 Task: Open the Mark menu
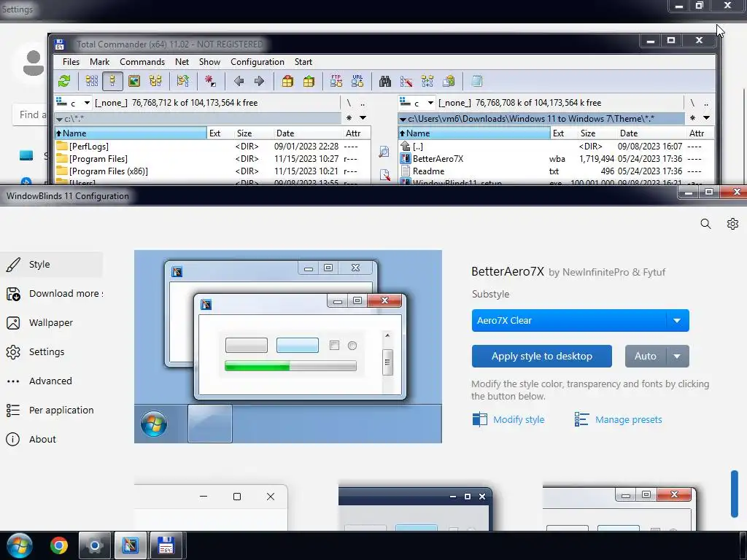coord(99,62)
